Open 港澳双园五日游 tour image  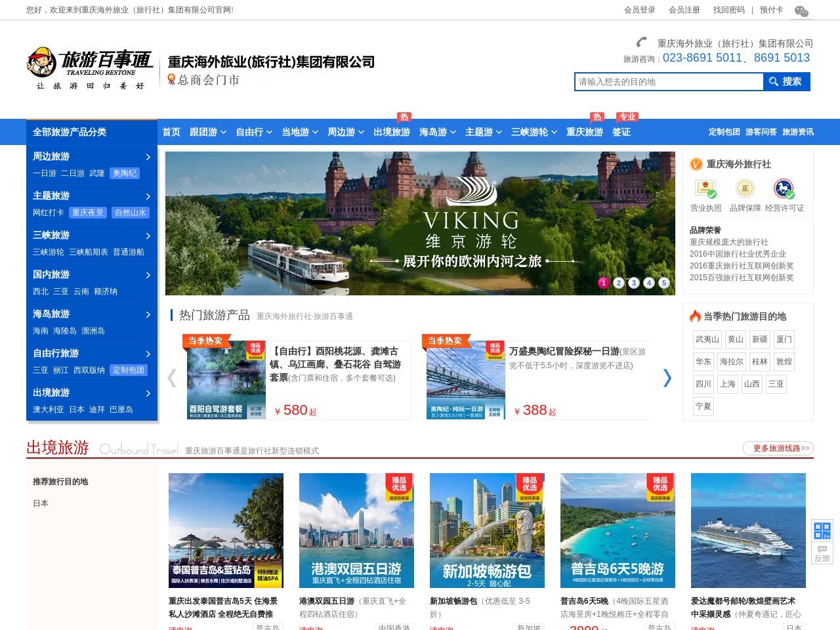[356, 530]
